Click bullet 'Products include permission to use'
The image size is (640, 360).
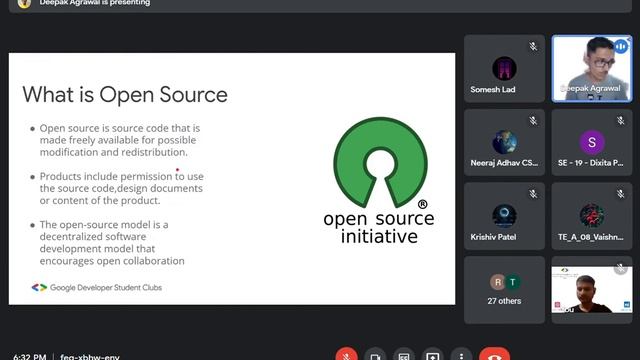pos(122,176)
